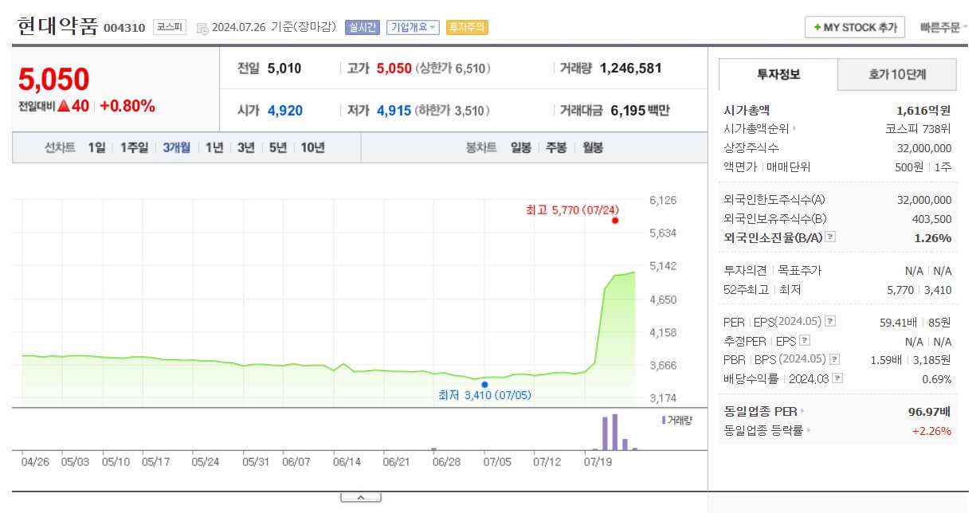This screenshot has width=980, height=513.
Task: Switch candle chart to 주봉 weekly view
Action: (555, 147)
